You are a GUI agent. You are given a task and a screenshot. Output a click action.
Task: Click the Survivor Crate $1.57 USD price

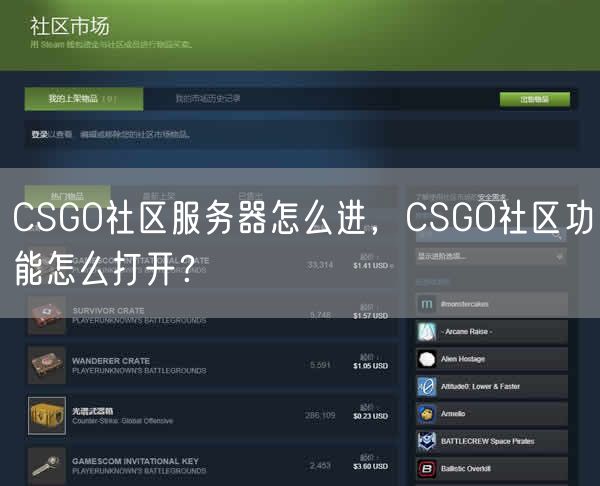[x=370, y=316]
